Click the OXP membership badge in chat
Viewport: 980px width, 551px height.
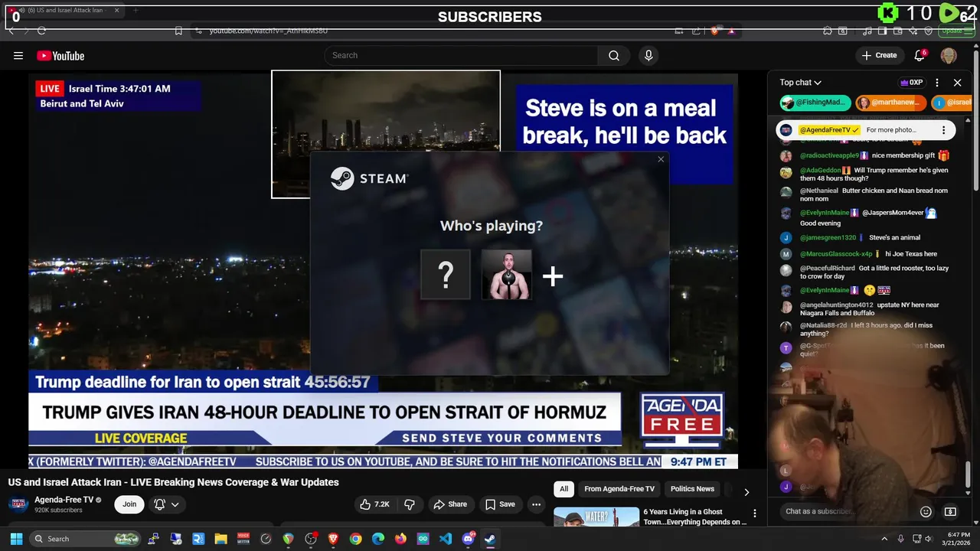(x=911, y=83)
